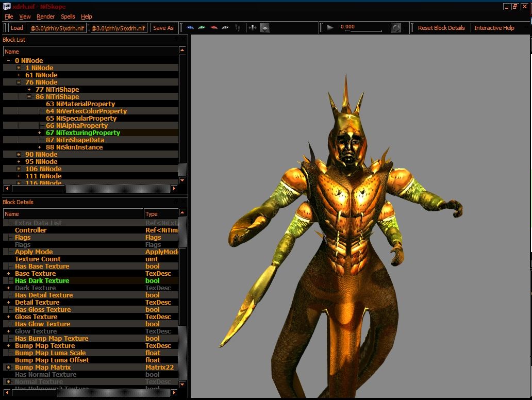Click the gray eye user view icon

225,28
